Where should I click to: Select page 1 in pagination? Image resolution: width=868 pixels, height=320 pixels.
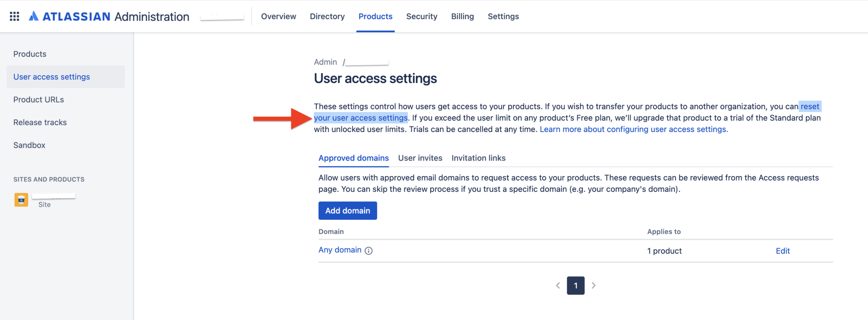pos(576,285)
